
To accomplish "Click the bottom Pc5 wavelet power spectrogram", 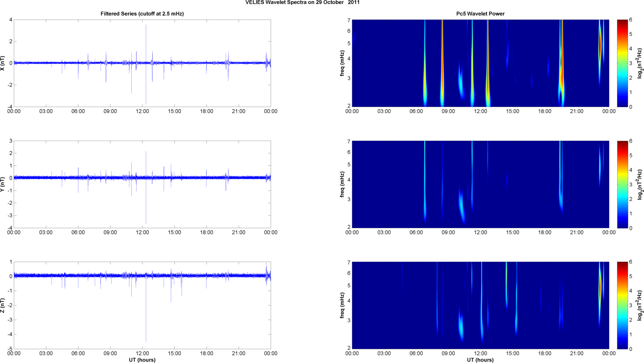I will (480, 305).
